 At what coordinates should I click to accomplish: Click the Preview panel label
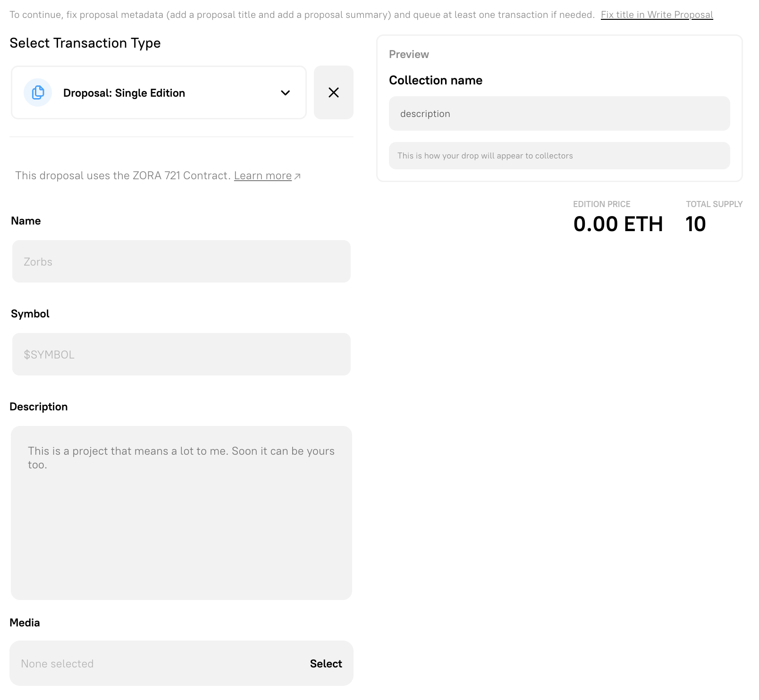[x=408, y=54]
